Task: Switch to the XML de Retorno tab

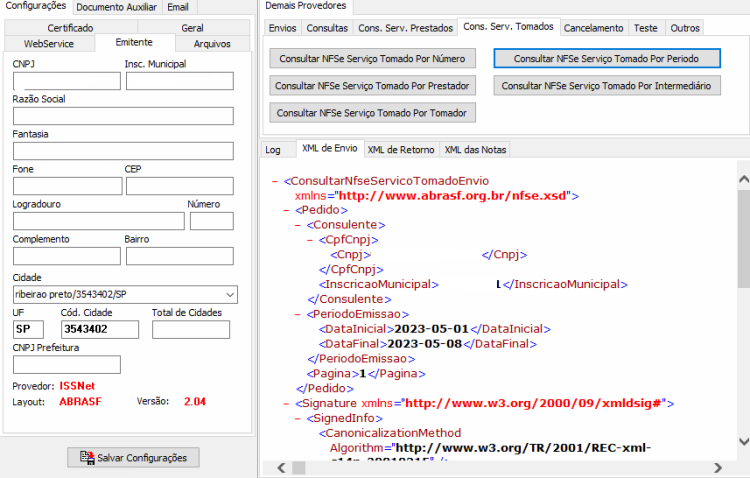Action: pyautogui.click(x=401, y=150)
